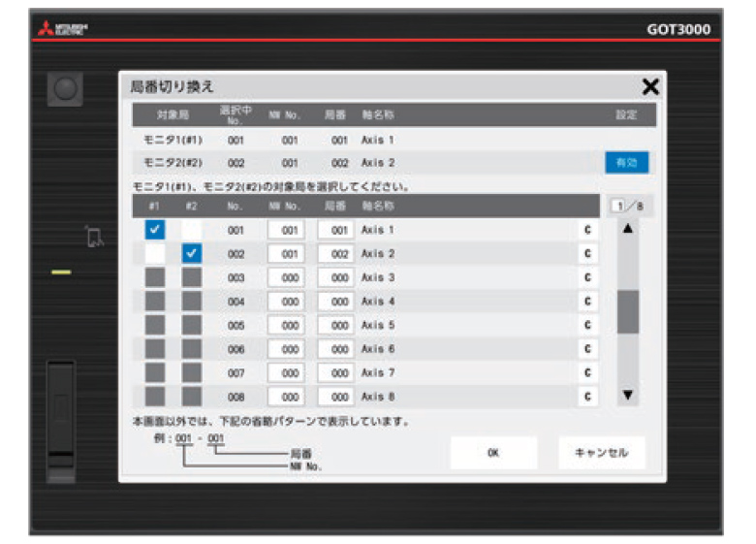Click the disabled #1 checkbox for Axis 8

(155, 397)
